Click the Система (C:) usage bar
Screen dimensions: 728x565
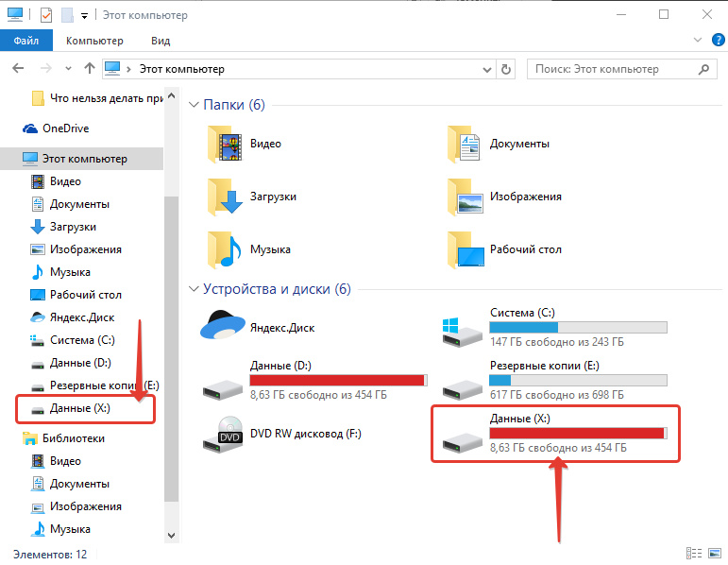tap(578, 328)
